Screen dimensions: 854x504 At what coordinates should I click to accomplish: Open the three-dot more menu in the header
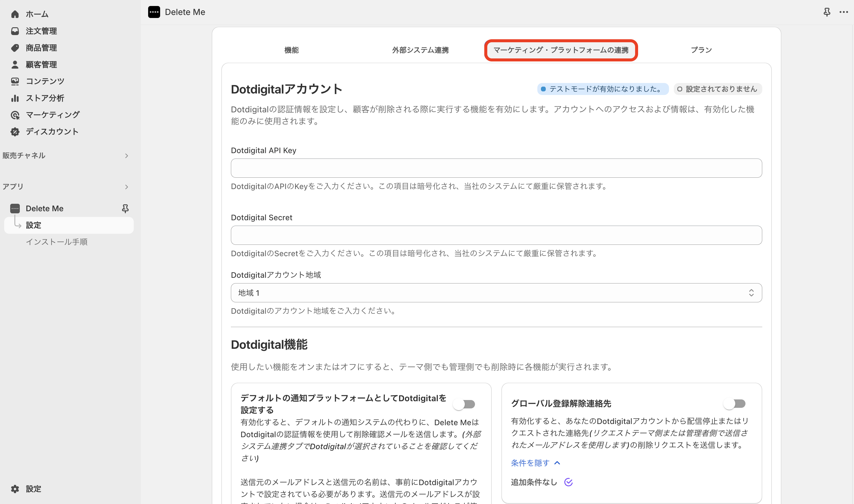pyautogui.click(x=844, y=12)
